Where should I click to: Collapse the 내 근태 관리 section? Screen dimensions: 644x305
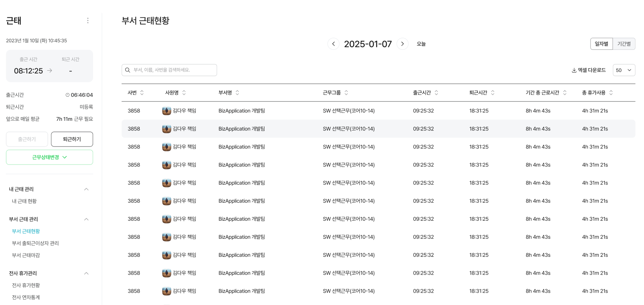86,189
